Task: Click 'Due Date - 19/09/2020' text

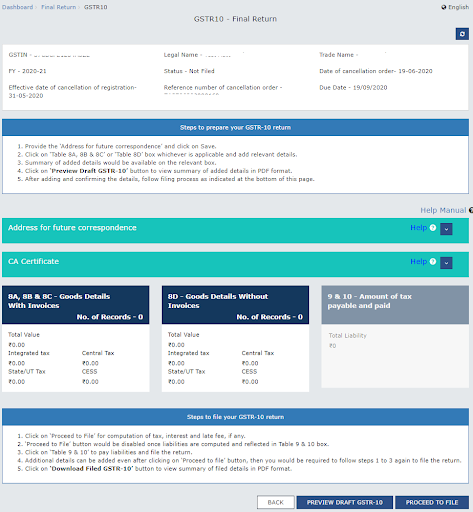Action: pyautogui.click(x=353, y=88)
